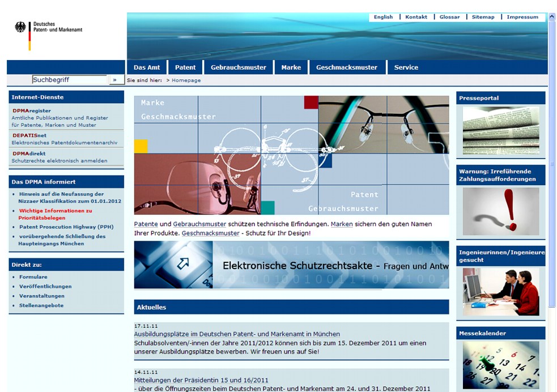
Task: Click the Homepage breadcrumb link
Action: [x=186, y=80]
